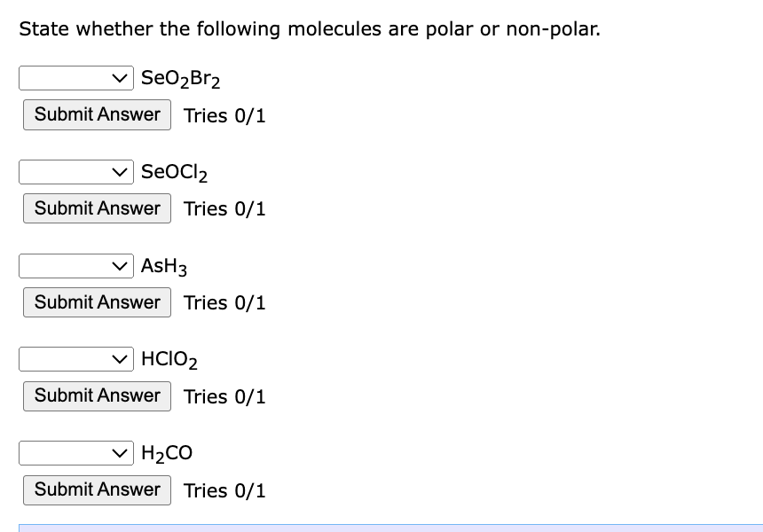This screenshot has height=532, width=763.
Task: Click the dropdown arrow beside H2CO
Action: [x=120, y=453]
